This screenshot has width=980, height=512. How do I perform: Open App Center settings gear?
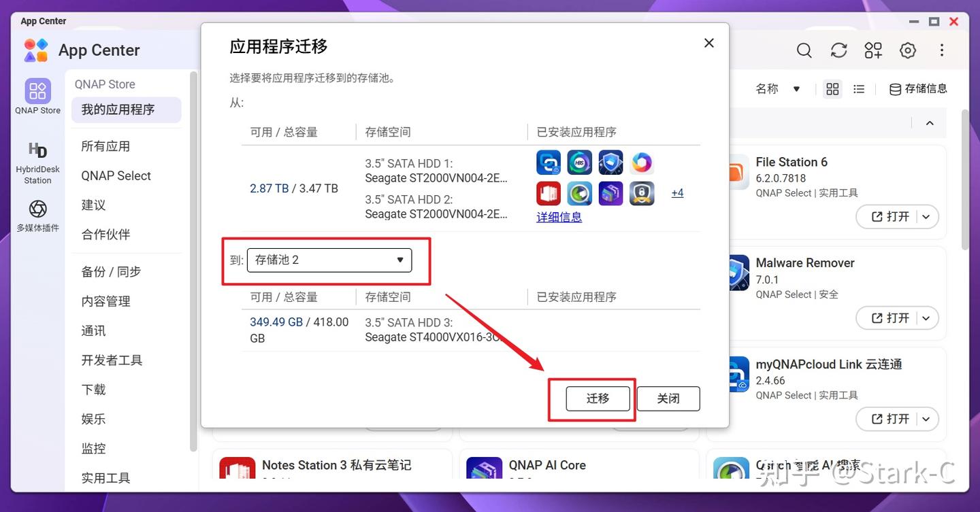[908, 50]
